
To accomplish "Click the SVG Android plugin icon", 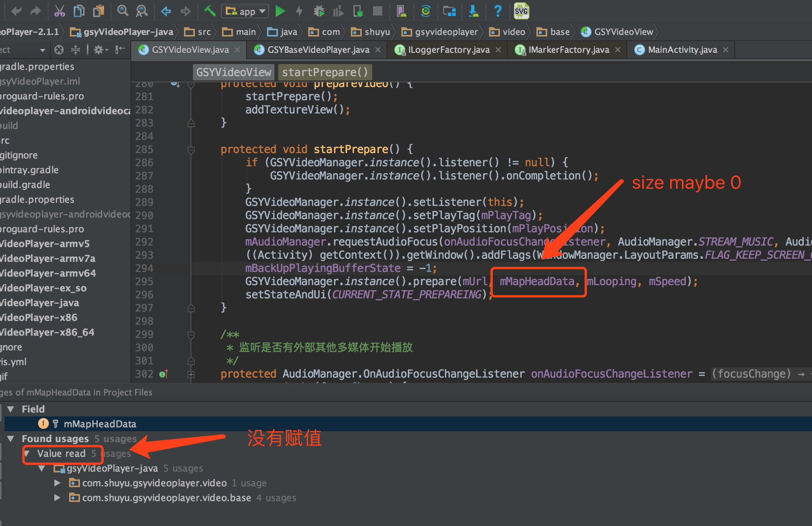I will pos(521,10).
